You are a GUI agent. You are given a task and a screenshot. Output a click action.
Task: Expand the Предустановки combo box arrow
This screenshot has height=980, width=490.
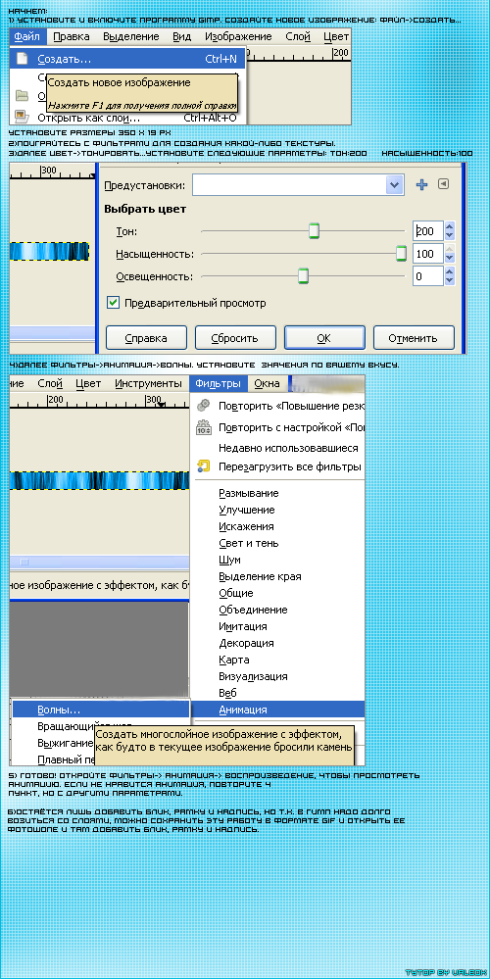coord(394,185)
